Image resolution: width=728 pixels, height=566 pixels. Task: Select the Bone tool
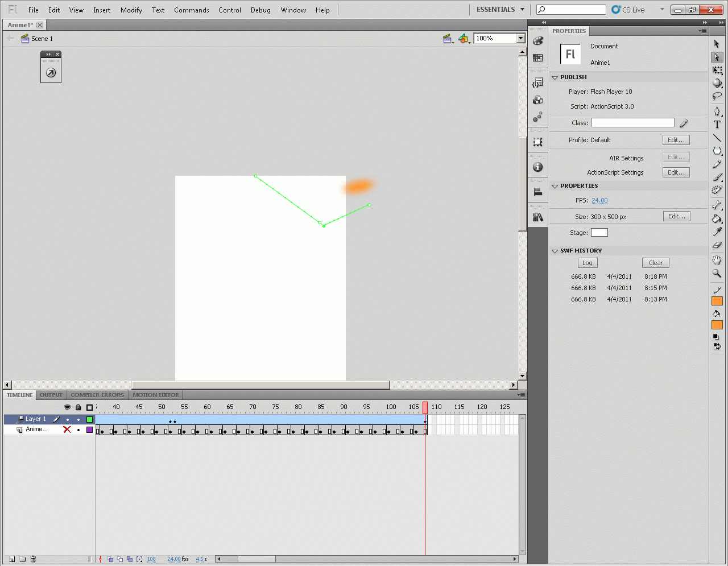click(x=717, y=205)
